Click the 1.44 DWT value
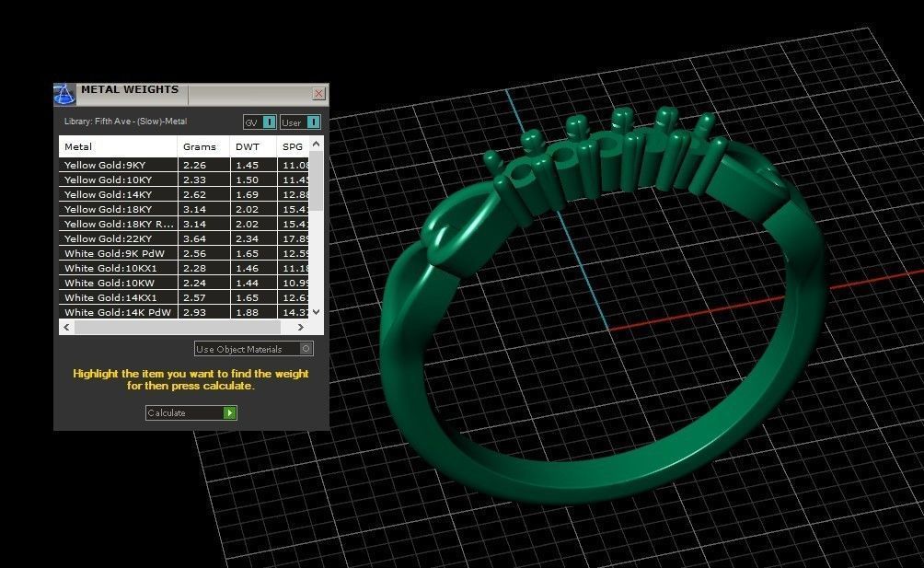924x568 pixels. point(247,283)
